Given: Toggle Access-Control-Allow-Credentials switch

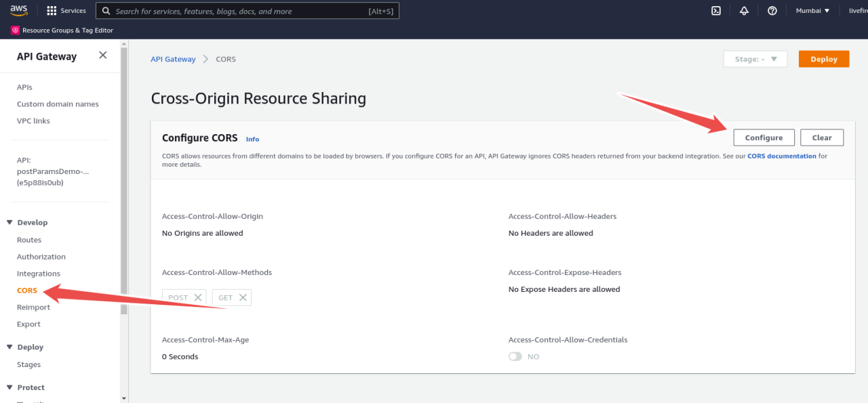Looking at the screenshot, I should pos(515,356).
